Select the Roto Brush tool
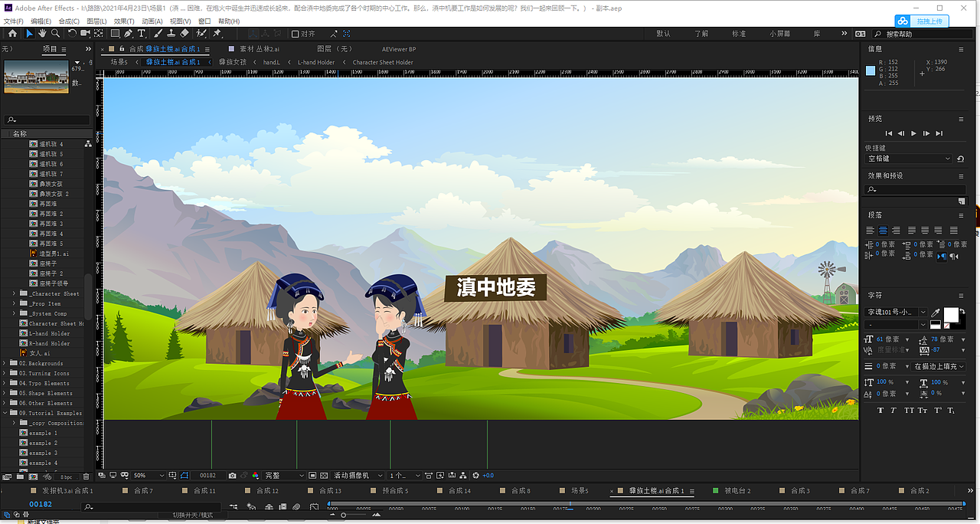The width and height of the screenshot is (980, 524). pos(201,34)
